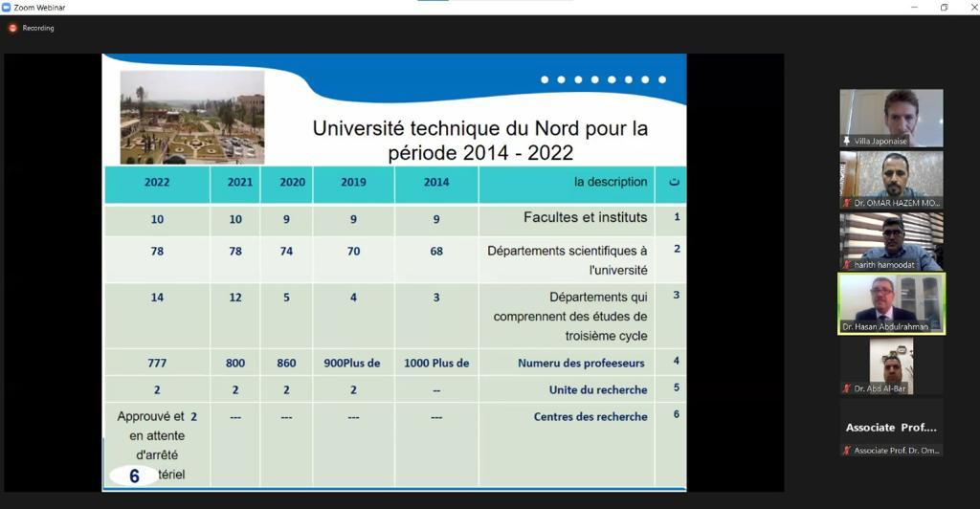Click the '800' professors value for 2021
This screenshot has width=980, height=509.
click(235, 363)
